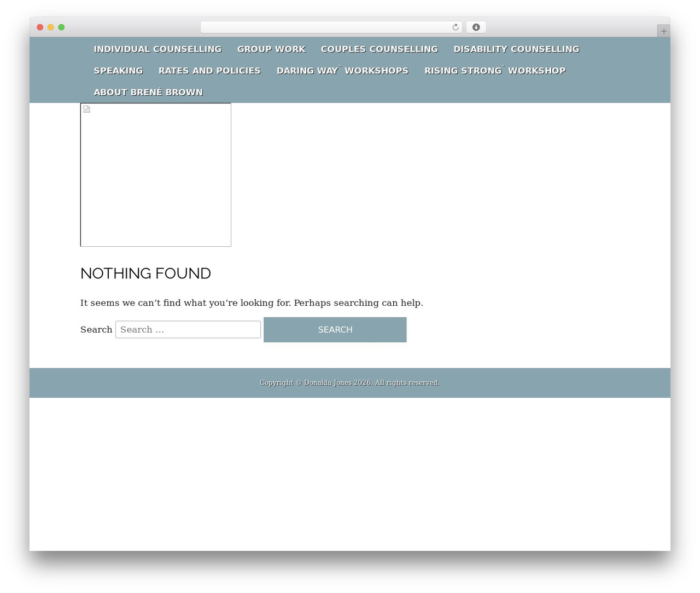The height and width of the screenshot is (593, 700).
Task: Select Couples Counselling in navigation
Action: (380, 49)
